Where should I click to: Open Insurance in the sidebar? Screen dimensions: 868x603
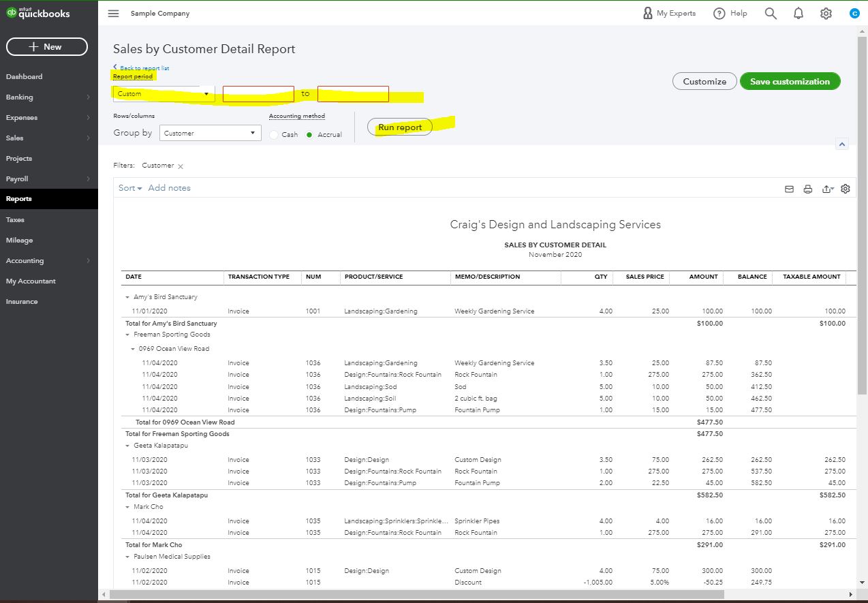(22, 301)
